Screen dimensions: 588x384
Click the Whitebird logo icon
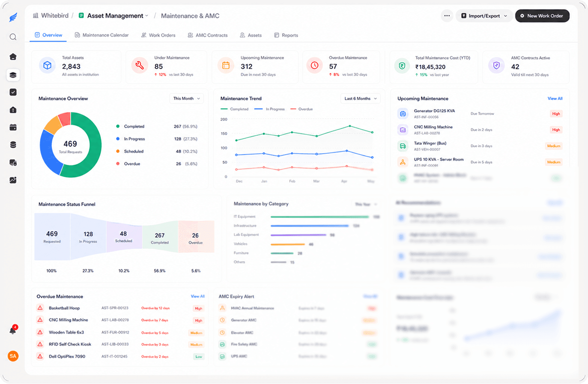point(13,18)
